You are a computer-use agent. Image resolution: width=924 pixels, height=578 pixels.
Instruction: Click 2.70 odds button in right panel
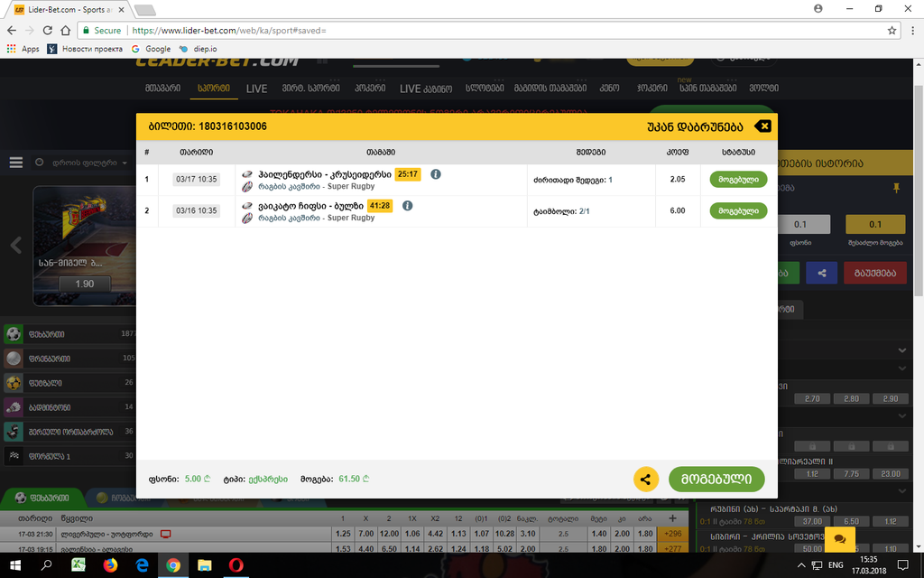click(812, 398)
